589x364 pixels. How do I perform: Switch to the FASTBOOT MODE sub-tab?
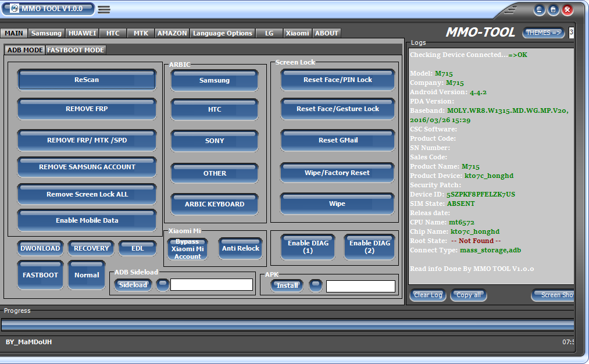(x=76, y=50)
